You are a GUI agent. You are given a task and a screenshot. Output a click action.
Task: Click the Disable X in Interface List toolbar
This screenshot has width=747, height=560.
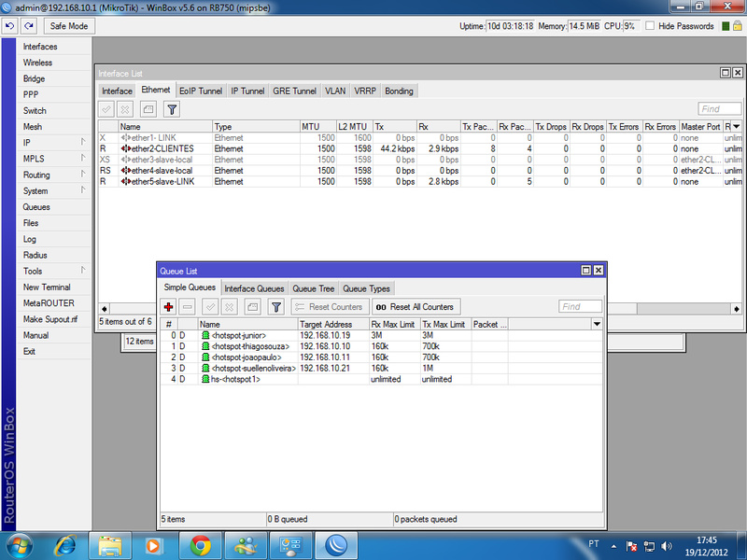tap(125, 109)
